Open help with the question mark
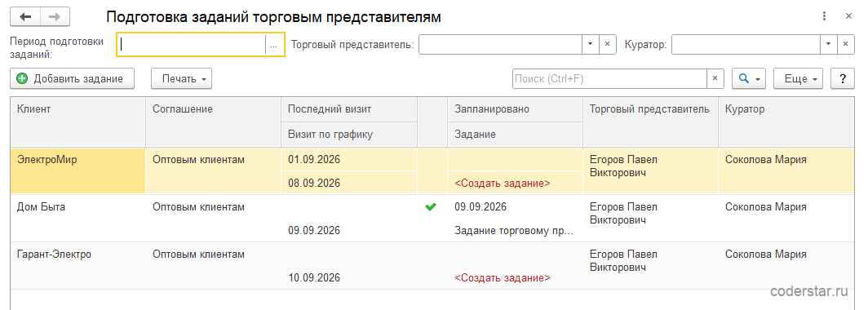The height and width of the screenshot is (310, 868). pos(843,78)
